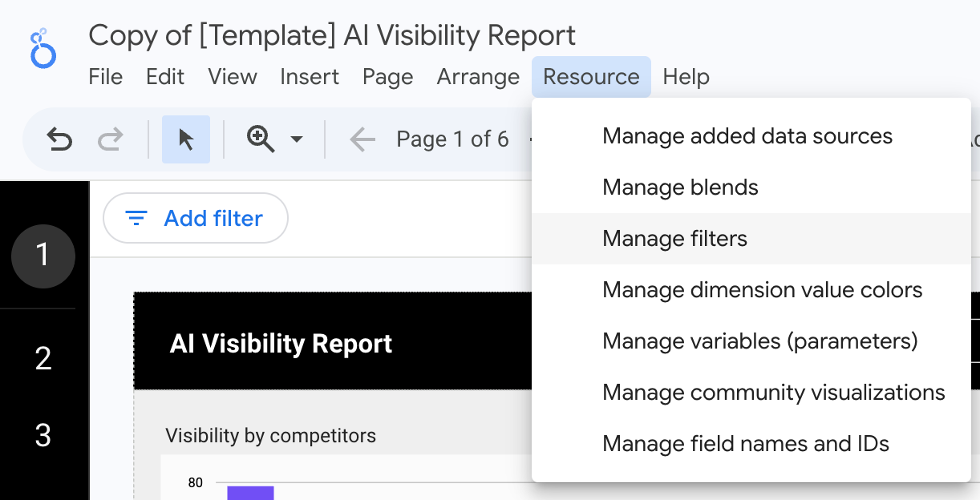Screen dimensions: 980x500
Task: Select Manage variables (parameters) option
Action: pos(759,341)
